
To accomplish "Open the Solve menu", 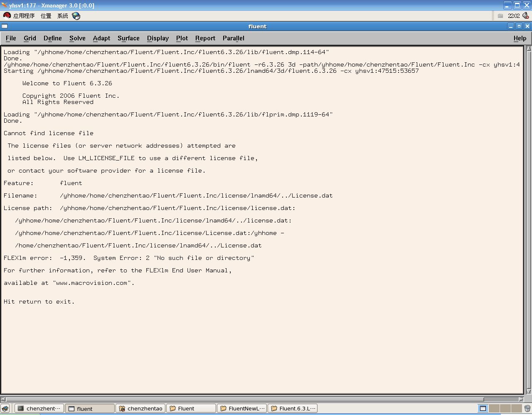I will [x=77, y=38].
